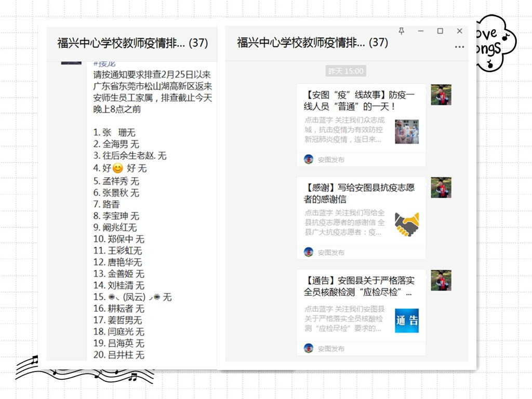Open the handshake thumbnail image
Image resolution: width=532 pixels, height=399 pixels.
coord(406,224)
